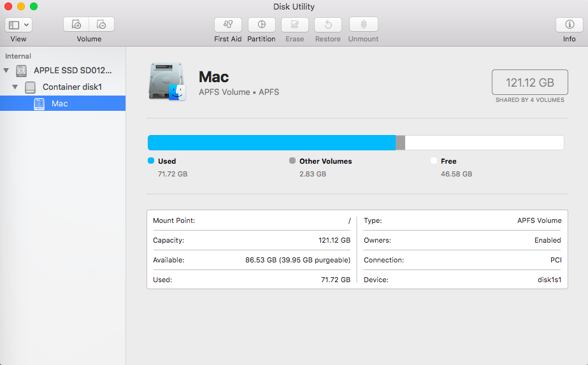
Task: Click the 71.72 GB value under Used legend
Action: (x=173, y=174)
